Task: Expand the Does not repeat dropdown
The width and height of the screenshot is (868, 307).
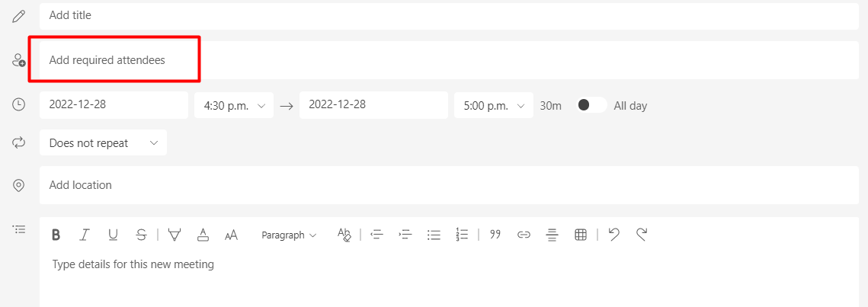Action: (x=103, y=142)
